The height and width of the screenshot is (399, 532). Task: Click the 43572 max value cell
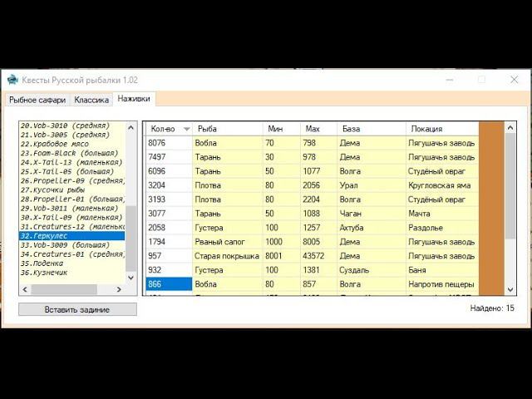318,256
